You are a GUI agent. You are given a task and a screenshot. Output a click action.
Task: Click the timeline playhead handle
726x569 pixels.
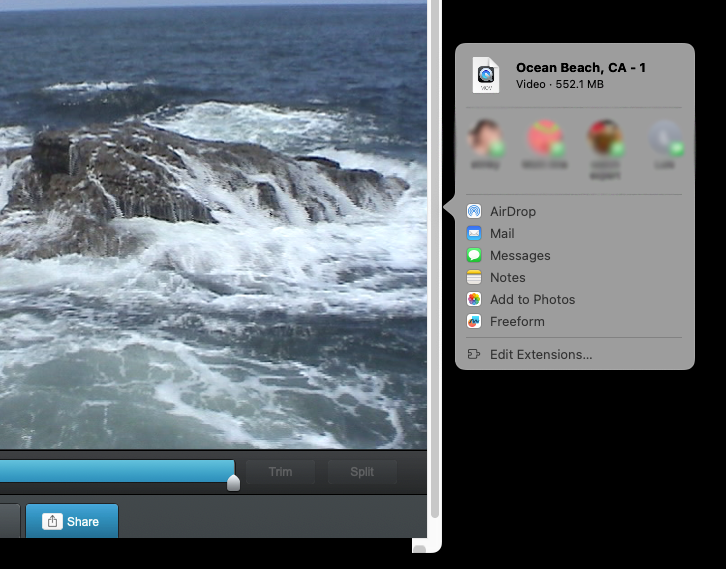[234, 482]
